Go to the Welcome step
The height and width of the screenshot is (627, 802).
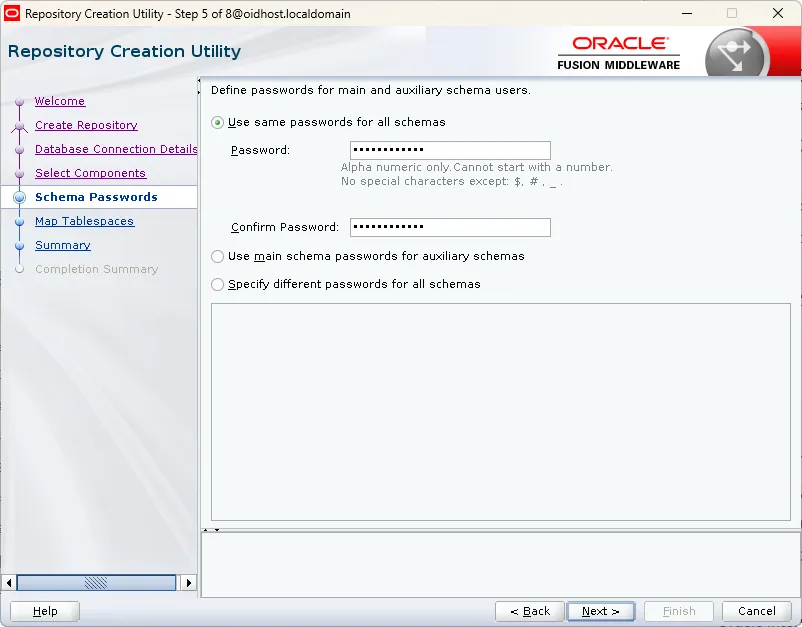click(x=60, y=101)
